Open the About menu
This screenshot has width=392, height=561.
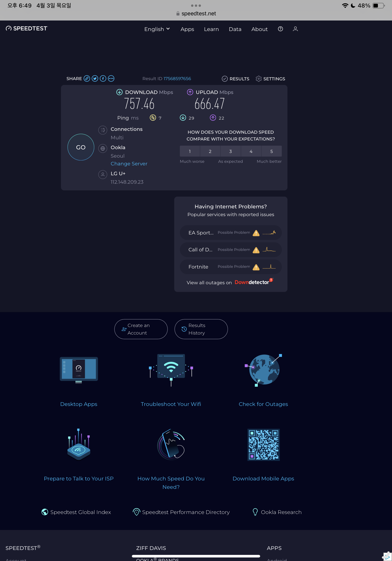[259, 29]
